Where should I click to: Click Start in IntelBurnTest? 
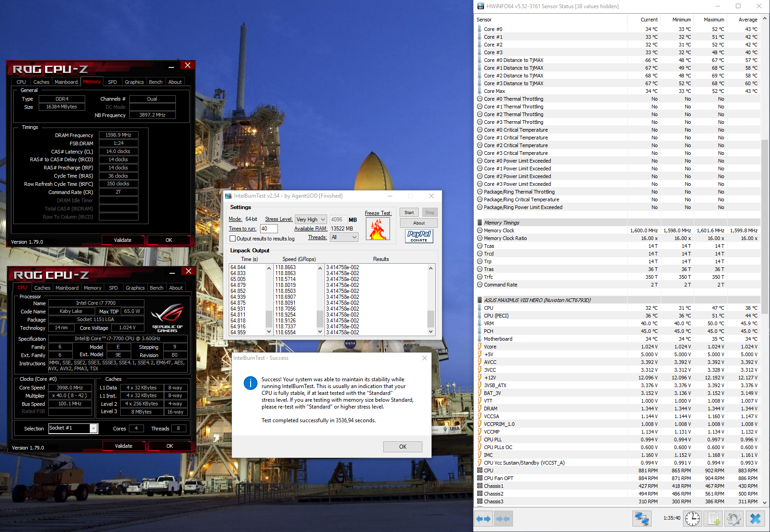[x=409, y=213]
